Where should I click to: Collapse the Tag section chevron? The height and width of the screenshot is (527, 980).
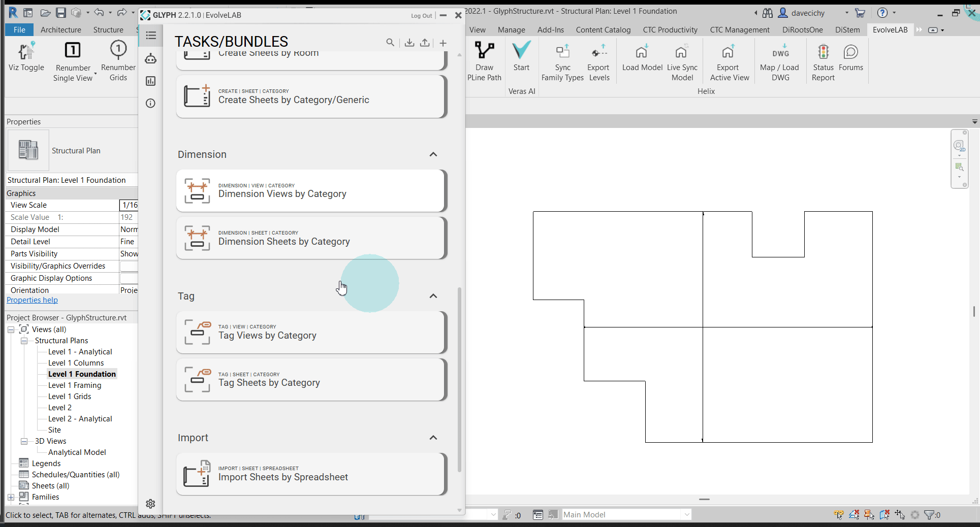(x=433, y=296)
